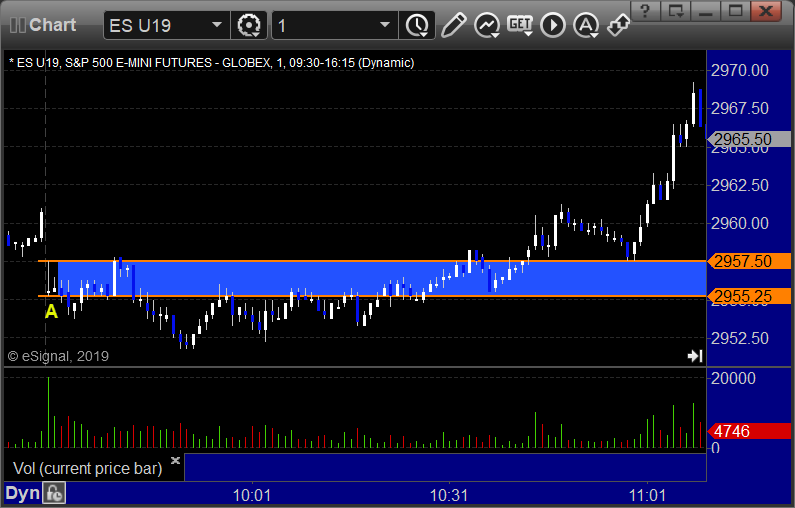Expand the ES U19 symbol dropdown
Image resolution: width=795 pixels, height=508 pixels.
click(x=216, y=25)
